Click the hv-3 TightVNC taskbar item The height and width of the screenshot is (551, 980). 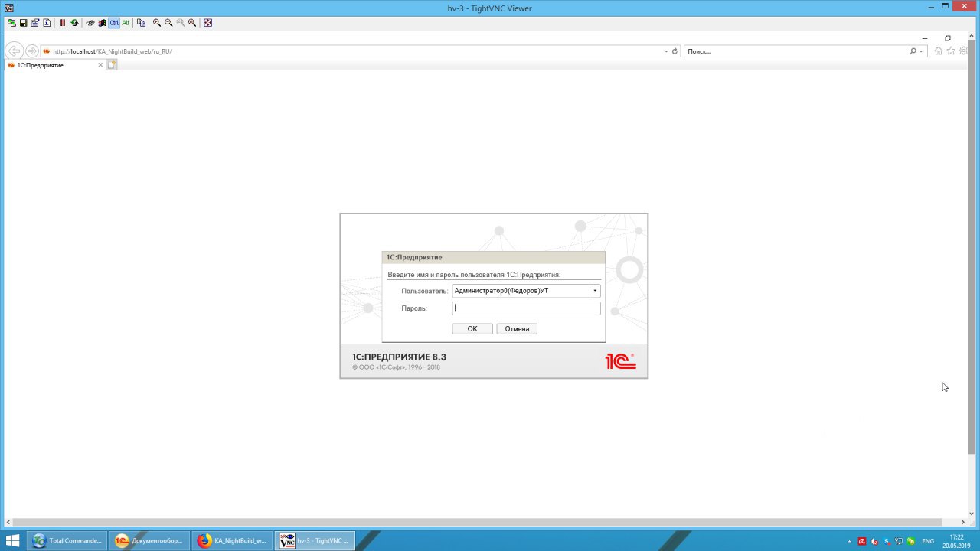point(315,541)
